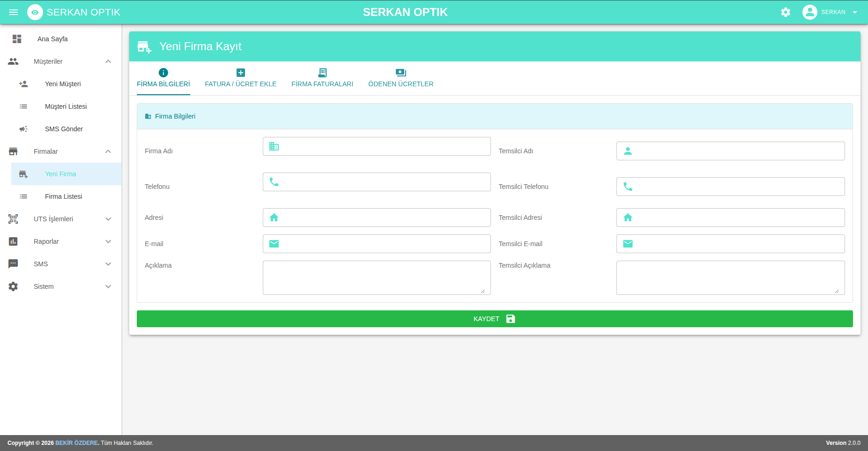Switch to FİRMA FATURALARI tab
868x451 pixels.
[322, 79]
